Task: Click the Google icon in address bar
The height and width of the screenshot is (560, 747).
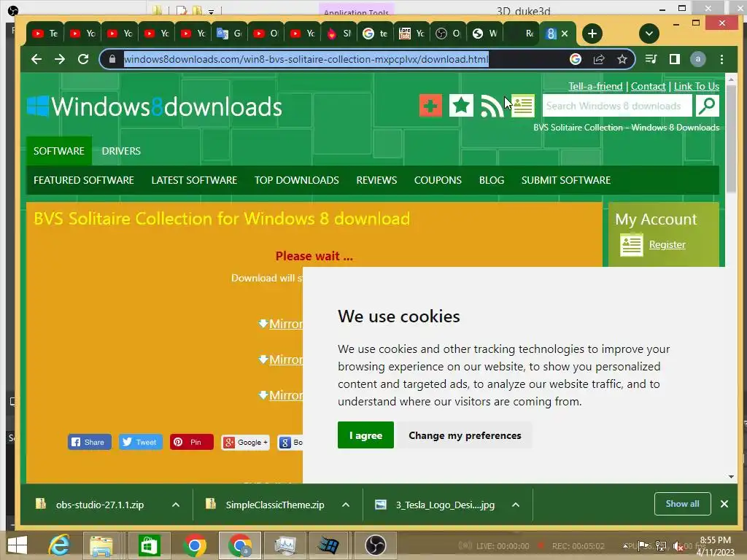Action: [x=576, y=59]
